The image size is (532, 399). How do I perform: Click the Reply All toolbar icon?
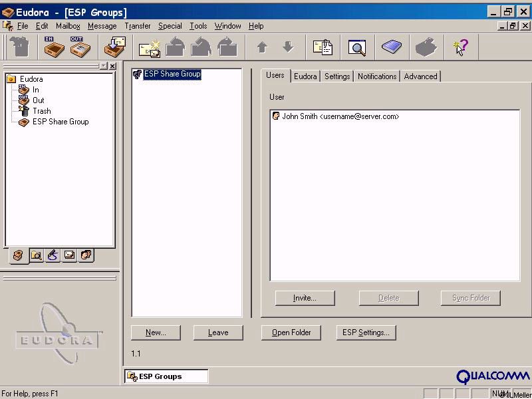[x=201, y=47]
